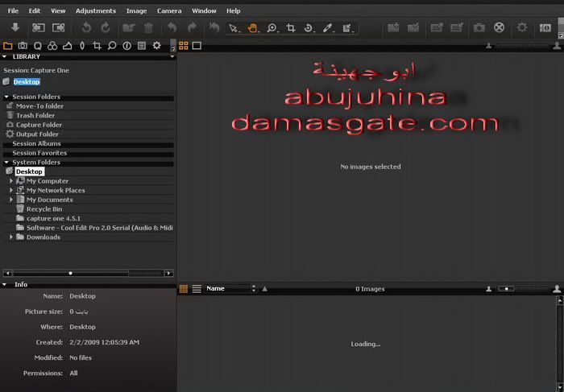The height and width of the screenshot is (392, 564).
Task: Collapse the Session Folders section
Action: tap(6, 97)
